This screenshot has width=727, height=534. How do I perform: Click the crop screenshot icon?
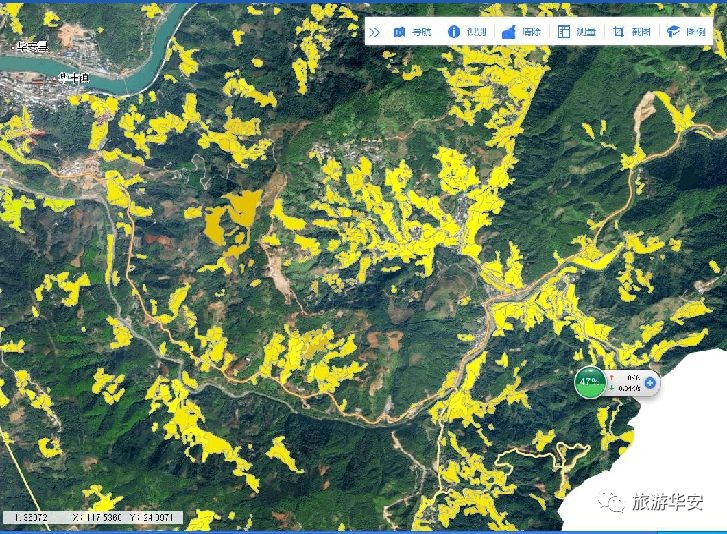pos(618,32)
